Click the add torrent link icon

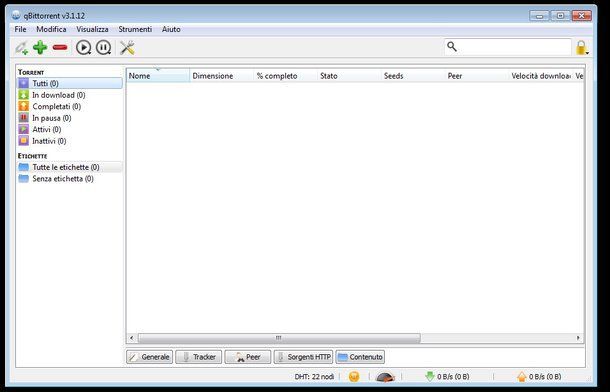[x=22, y=48]
